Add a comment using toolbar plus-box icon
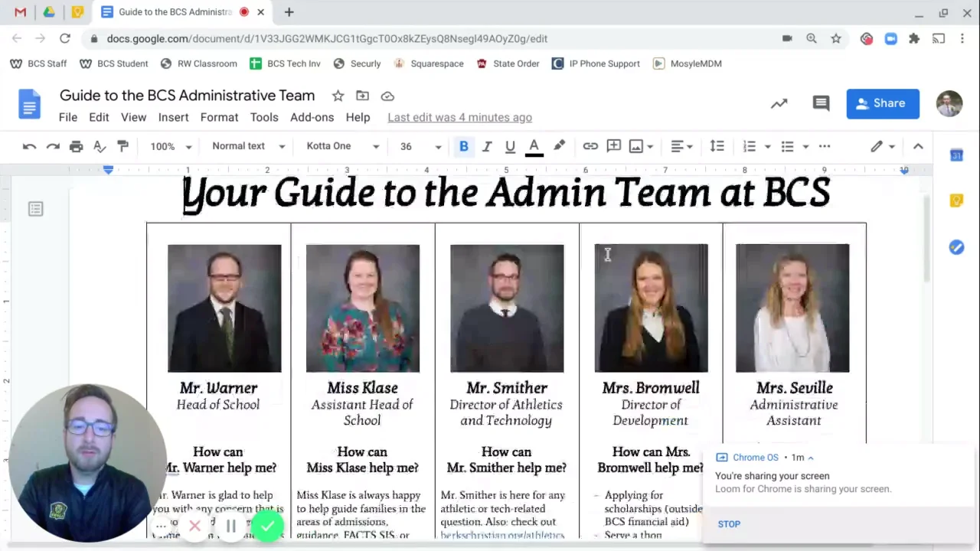 (613, 146)
